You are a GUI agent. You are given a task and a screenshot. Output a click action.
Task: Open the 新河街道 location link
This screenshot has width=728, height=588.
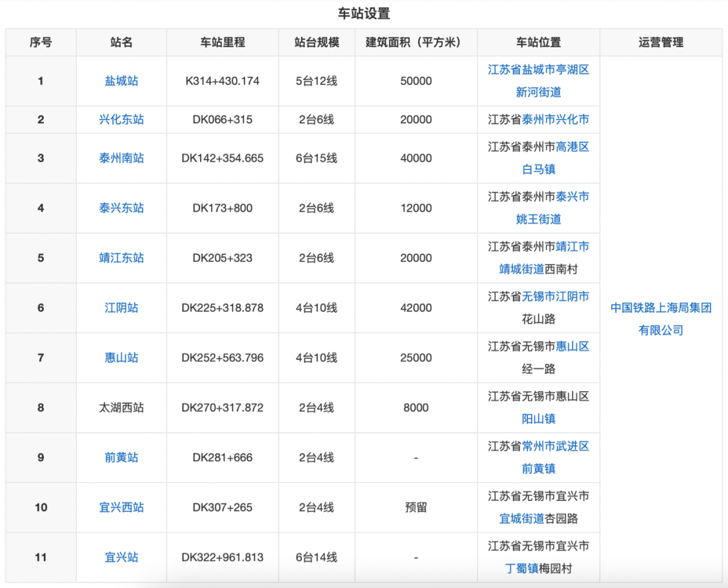coord(539,92)
